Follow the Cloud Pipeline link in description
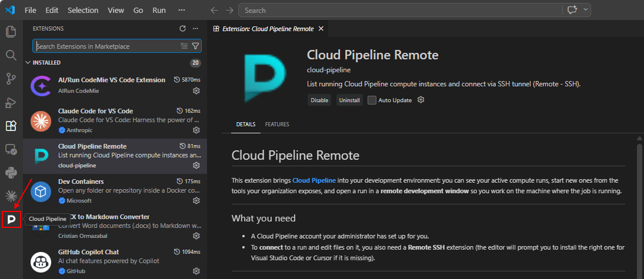644x279 pixels. coord(314,180)
